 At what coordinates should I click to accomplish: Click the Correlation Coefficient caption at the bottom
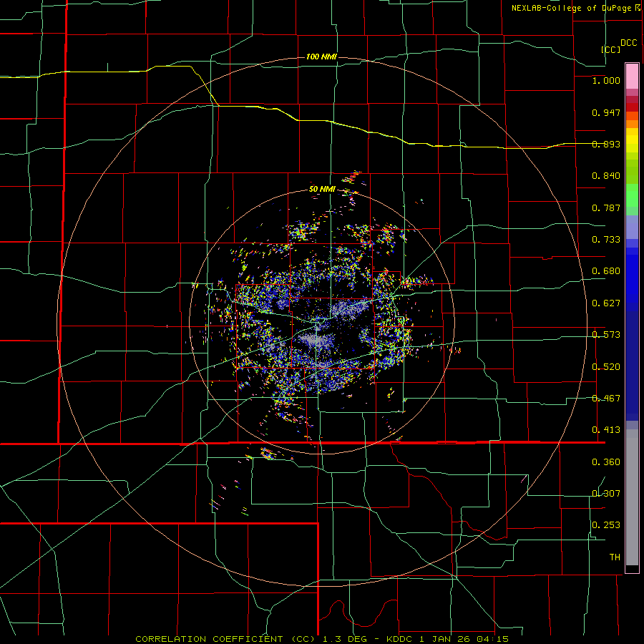click(322, 639)
